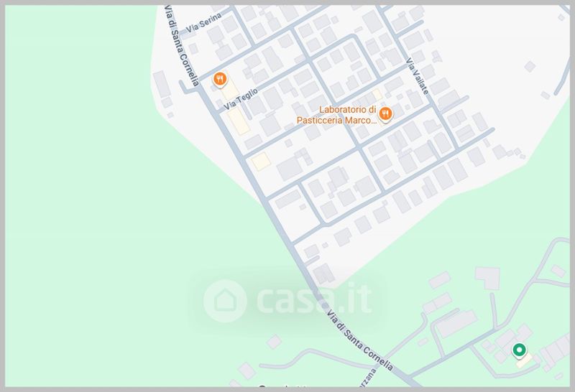Open the restaurant pin near Via Teglio

pyautogui.click(x=220, y=80)
